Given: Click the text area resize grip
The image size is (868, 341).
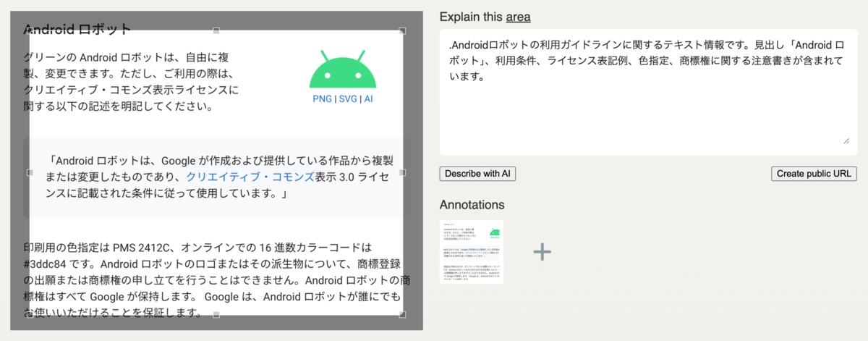Looking at the screenshot, I should 846,142.
